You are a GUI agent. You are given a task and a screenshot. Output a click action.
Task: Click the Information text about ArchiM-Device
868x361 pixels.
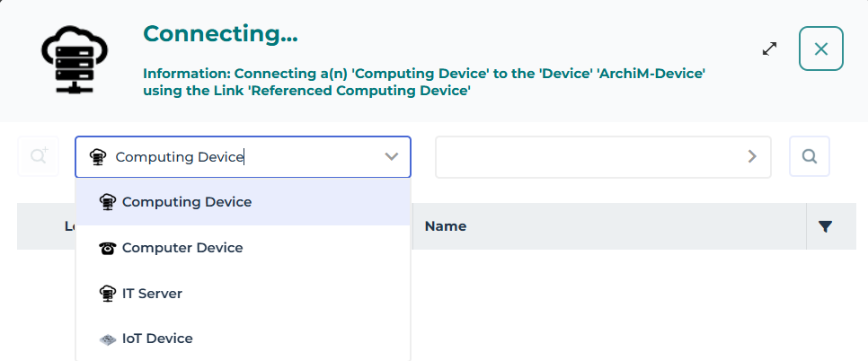pos(424,83)
